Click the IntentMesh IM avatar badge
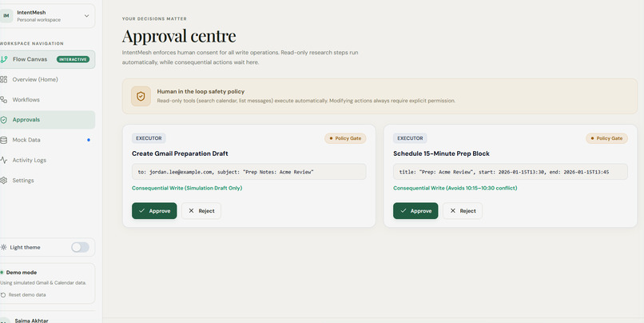Screen dimensions: 644x323 tap(6, 16)
